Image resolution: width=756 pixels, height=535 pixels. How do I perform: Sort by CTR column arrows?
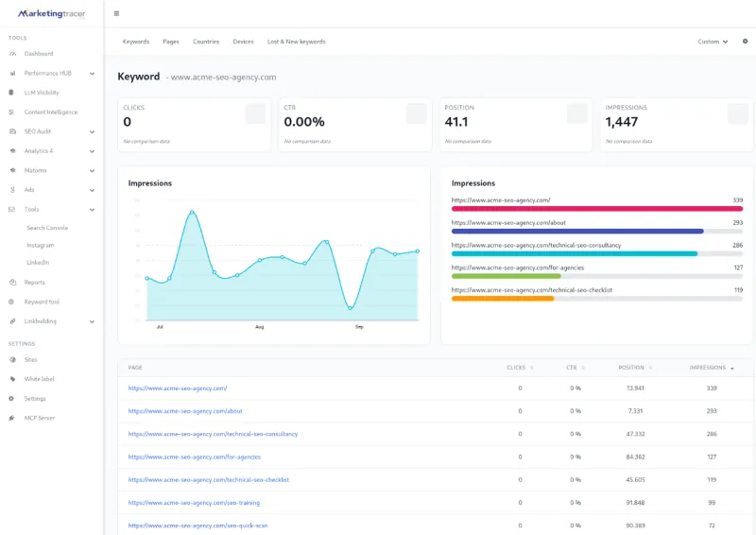[x=583, y=368]
